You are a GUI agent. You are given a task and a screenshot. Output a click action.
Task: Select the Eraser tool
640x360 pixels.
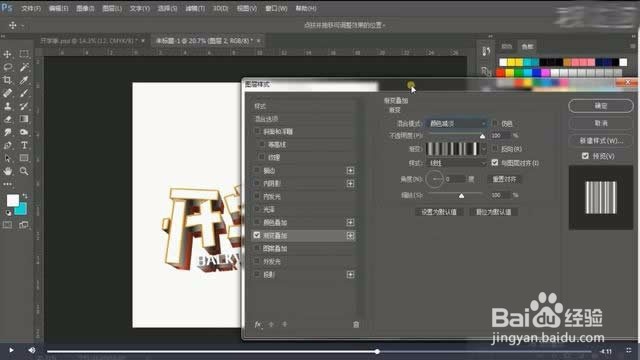pos(7,119)
